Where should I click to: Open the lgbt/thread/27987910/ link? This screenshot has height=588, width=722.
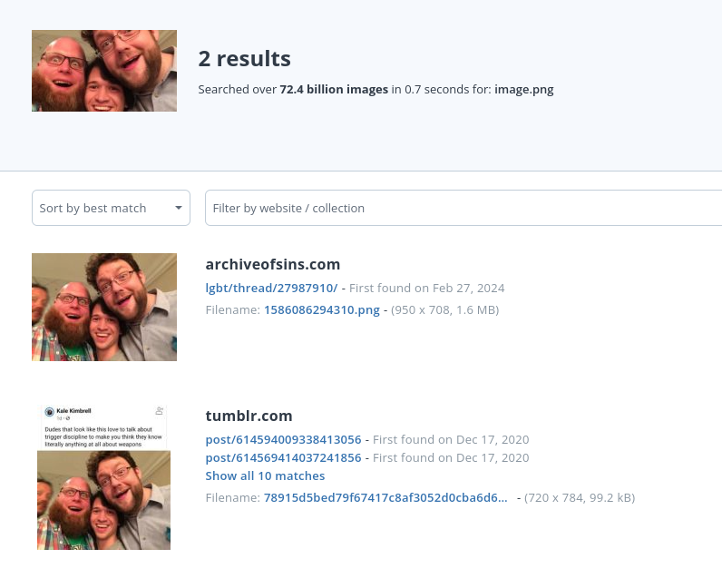271,288
